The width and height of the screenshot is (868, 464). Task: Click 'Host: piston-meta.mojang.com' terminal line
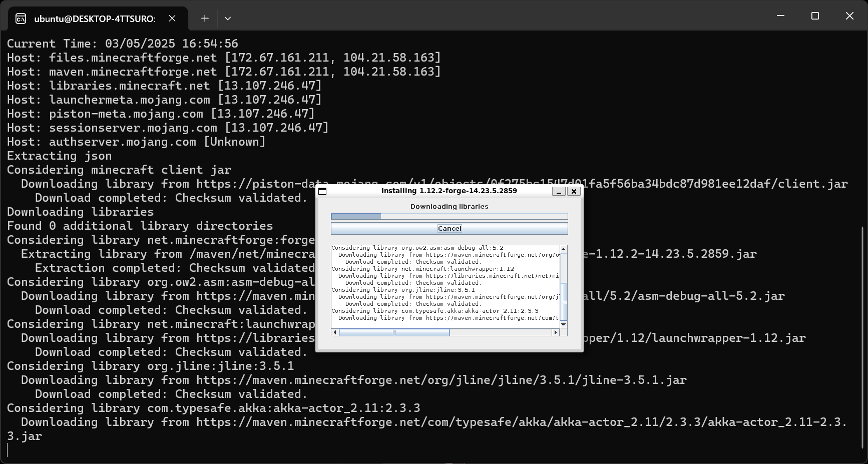coord(161,114)
